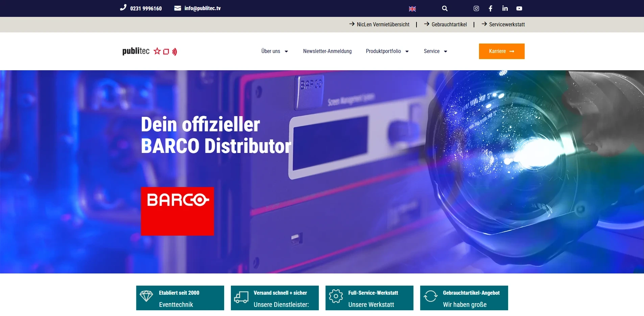Click the info@publitec.tv email address
The height and width of the screenshot is (316, 644).
pyautogui.click(x=202, y=8)
